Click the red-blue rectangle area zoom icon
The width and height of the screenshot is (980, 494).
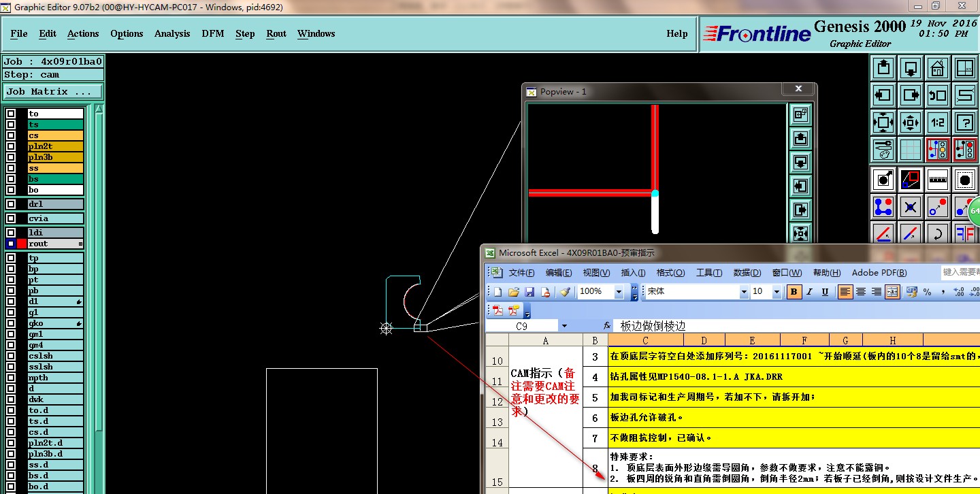coord(911,180)
